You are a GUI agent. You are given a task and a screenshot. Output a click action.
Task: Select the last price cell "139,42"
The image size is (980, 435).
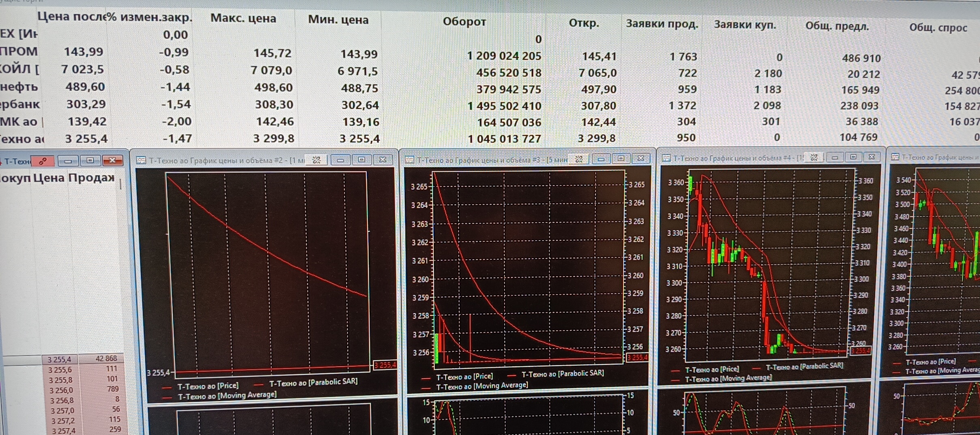click(87, 121)
